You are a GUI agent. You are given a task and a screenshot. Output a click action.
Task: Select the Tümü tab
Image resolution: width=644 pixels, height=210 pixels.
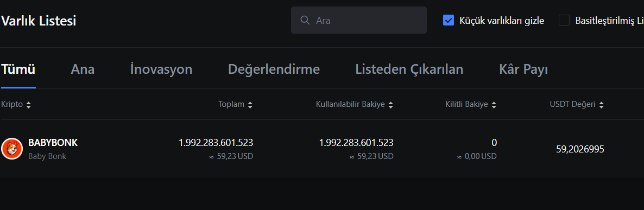(x=18, y=69)
